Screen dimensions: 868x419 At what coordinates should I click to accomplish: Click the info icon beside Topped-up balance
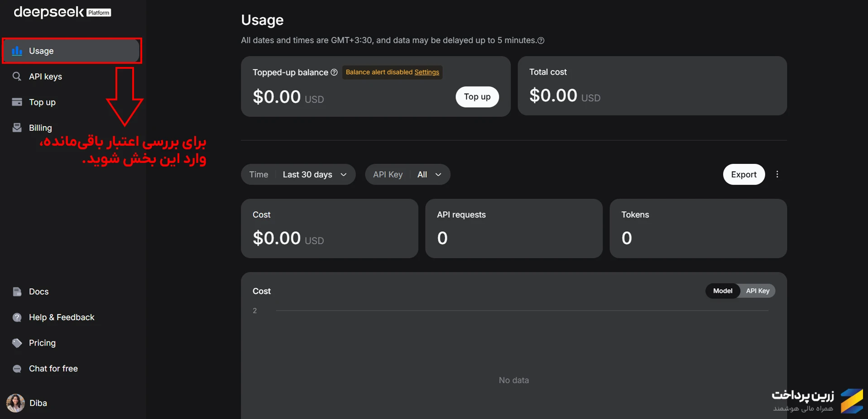pos(334,72)
